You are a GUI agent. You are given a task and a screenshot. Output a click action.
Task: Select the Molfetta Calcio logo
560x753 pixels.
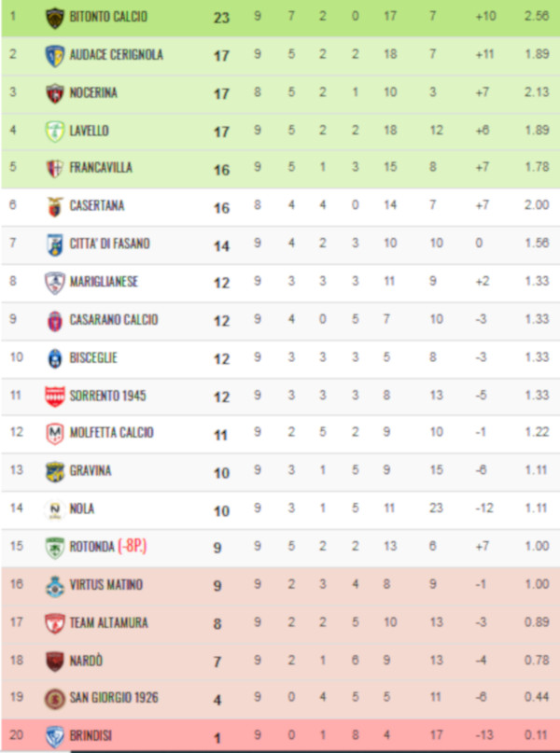point(55,434)
